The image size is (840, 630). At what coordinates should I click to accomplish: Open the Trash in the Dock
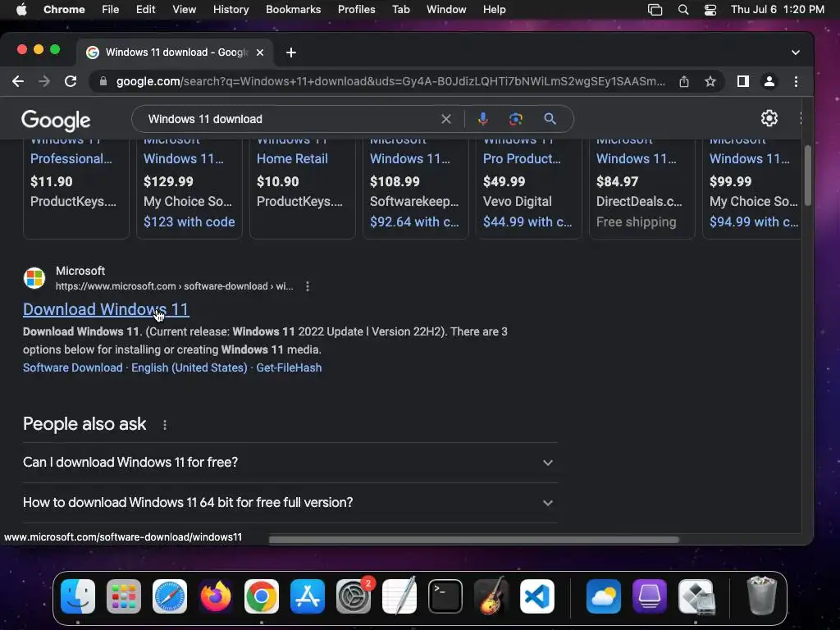tap(761, 596)
